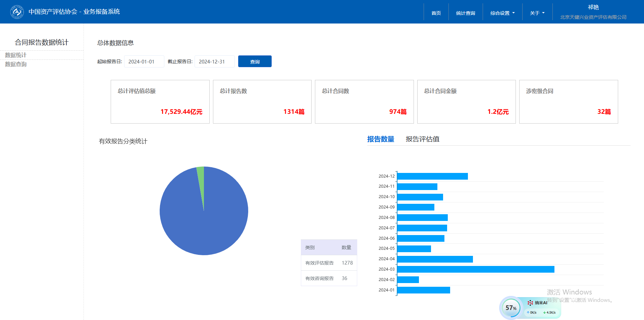Expand the 关于 dropdown menu
This screenshot has height=320, width=644.
(537, 13)
